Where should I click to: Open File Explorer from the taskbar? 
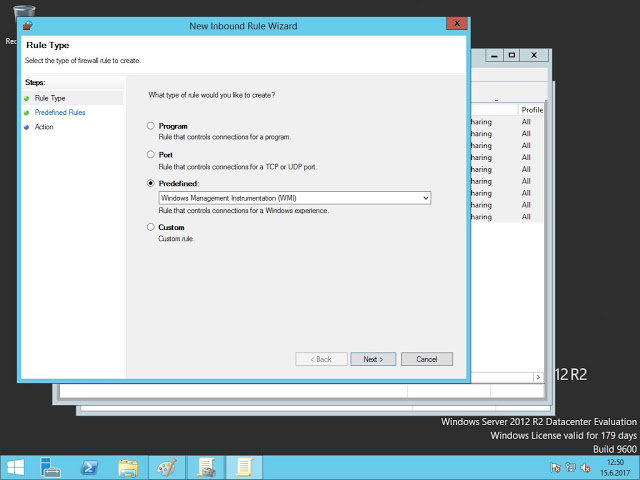click(128, 467)
